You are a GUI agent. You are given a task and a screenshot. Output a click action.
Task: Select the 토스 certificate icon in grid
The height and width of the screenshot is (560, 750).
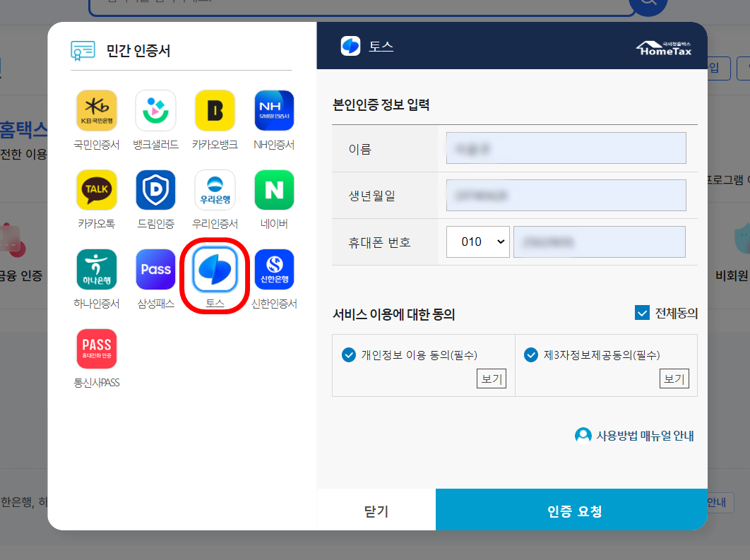click(x=215, y=269)
